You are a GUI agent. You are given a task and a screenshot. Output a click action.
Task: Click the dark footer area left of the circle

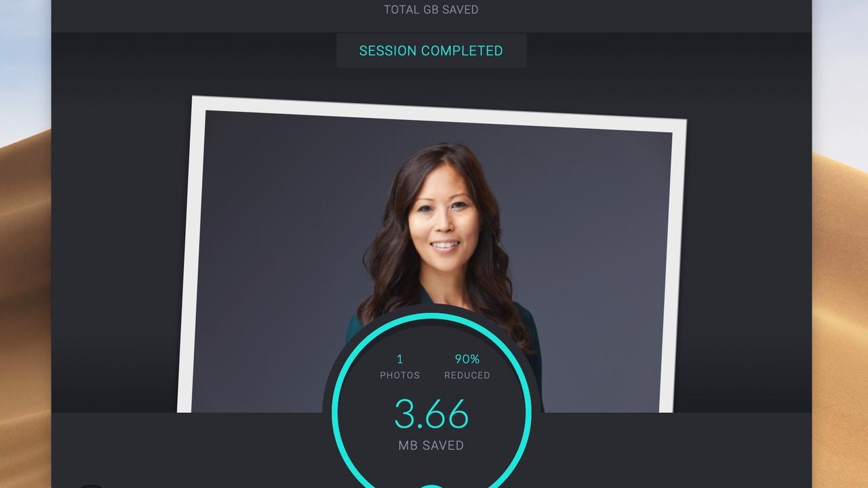(190, 450)
